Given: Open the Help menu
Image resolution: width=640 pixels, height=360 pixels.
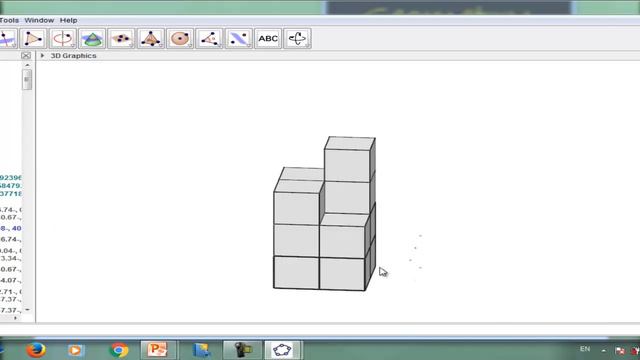Looking at the screenshot, I should (69, 20).
